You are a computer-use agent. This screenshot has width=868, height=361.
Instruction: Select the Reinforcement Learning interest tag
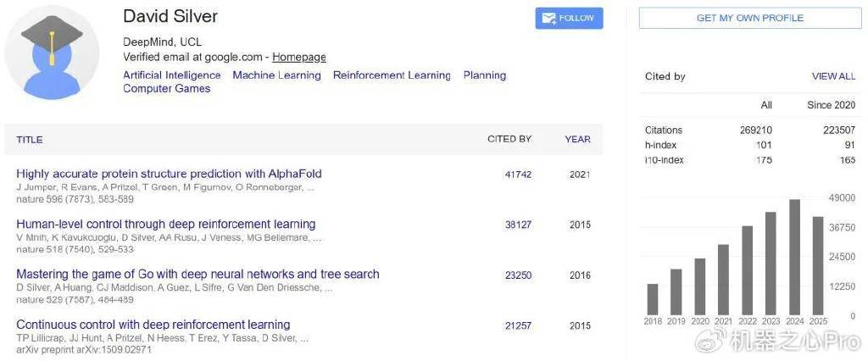pos(392,75)
